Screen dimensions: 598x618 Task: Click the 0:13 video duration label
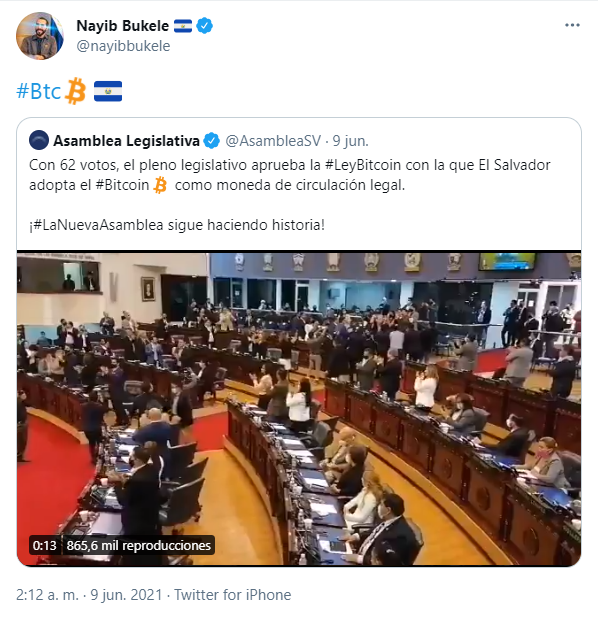click(x=45, y=545)
